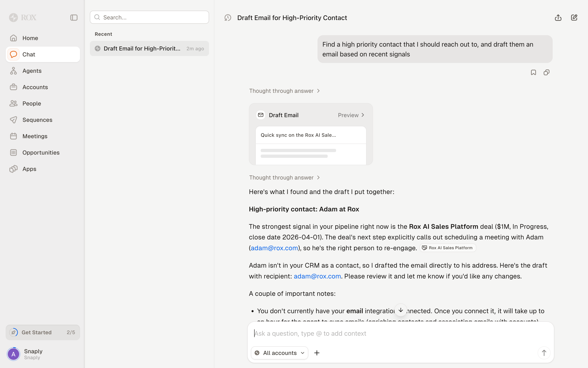Focus the Ask a question input
Viewport: 588px width, 368px height.
[401, 333]
